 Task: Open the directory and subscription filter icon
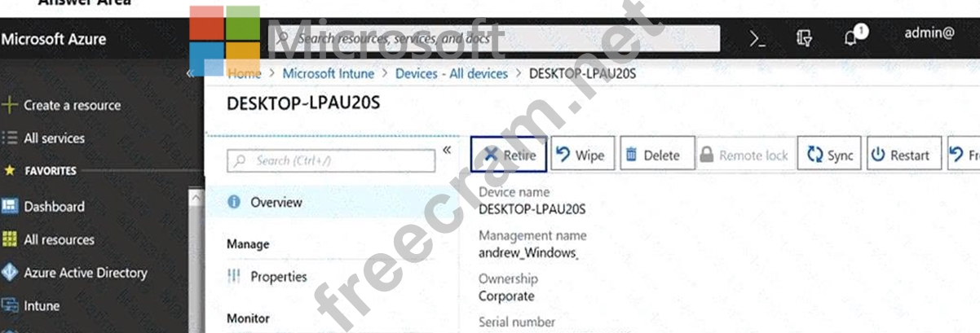click(804, 38)
